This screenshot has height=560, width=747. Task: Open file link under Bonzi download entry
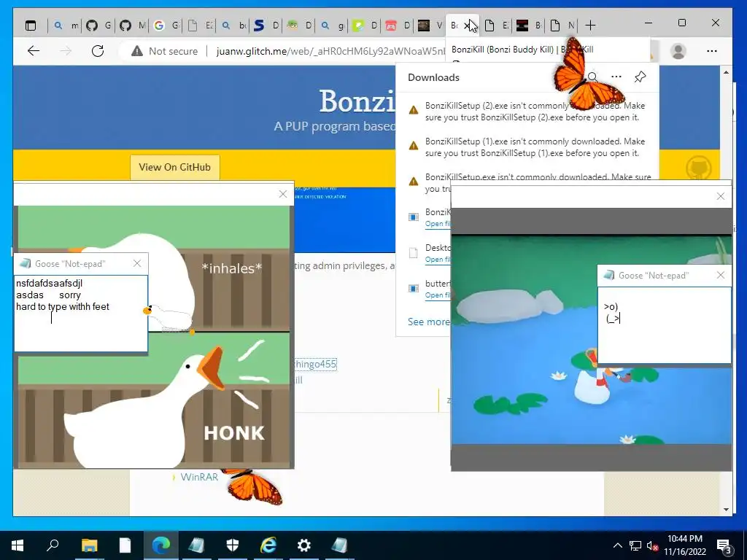coord(438,224)
